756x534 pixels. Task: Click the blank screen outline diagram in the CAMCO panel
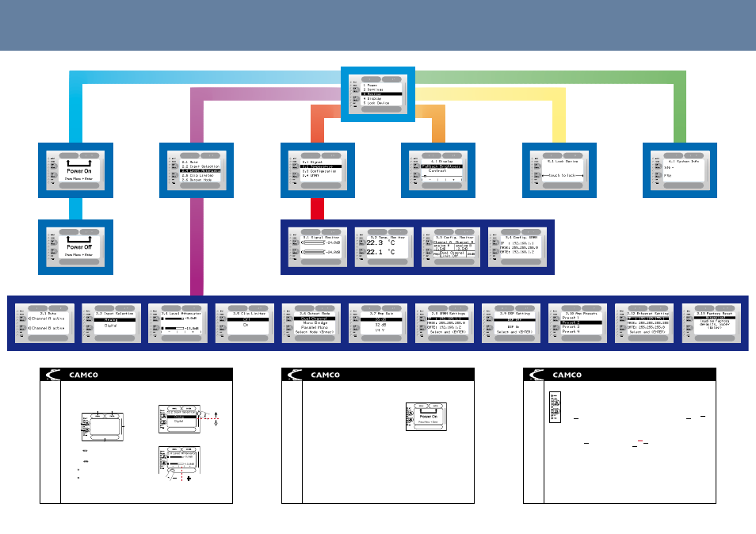tap(103, 426)
